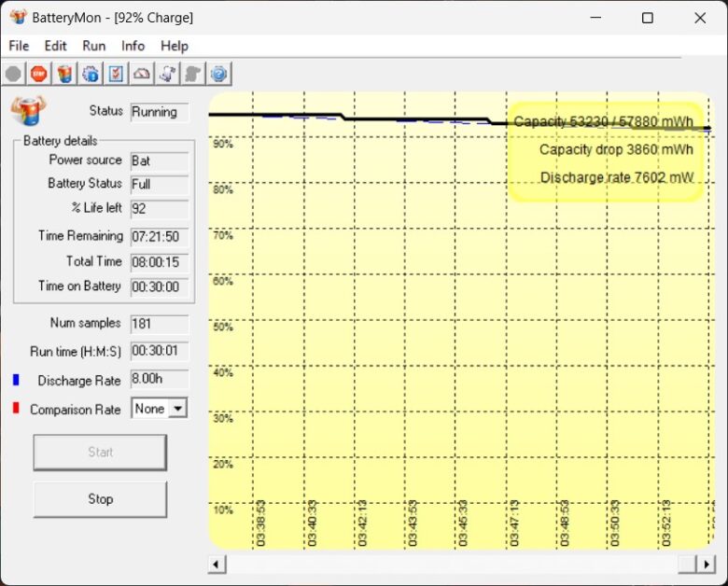This screenshot has width=728, height=586.
Task: Open the Edit menu
Action: pos(55,46)
